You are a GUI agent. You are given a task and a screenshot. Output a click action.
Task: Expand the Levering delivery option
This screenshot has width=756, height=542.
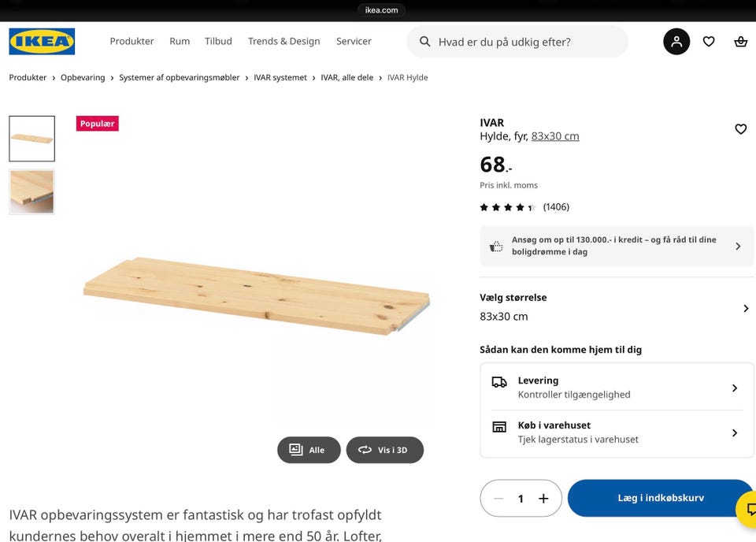click(734, 388)
